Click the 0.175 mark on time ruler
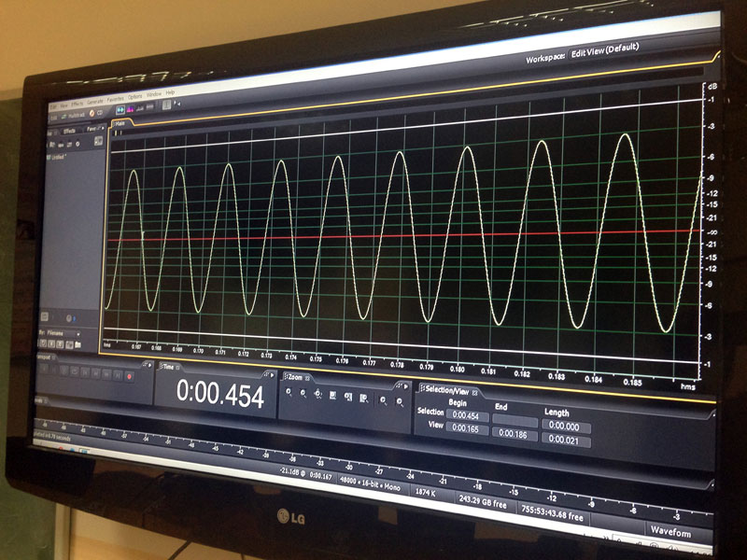Viewport: 747px width, 560px height. point(316,359)
